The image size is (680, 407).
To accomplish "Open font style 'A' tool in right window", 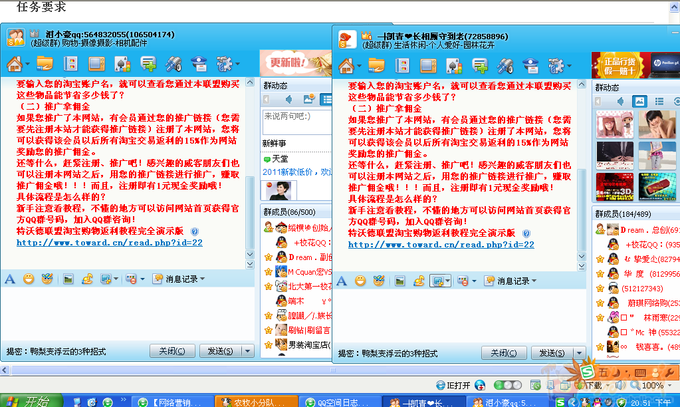I will [x=342, y=281].
